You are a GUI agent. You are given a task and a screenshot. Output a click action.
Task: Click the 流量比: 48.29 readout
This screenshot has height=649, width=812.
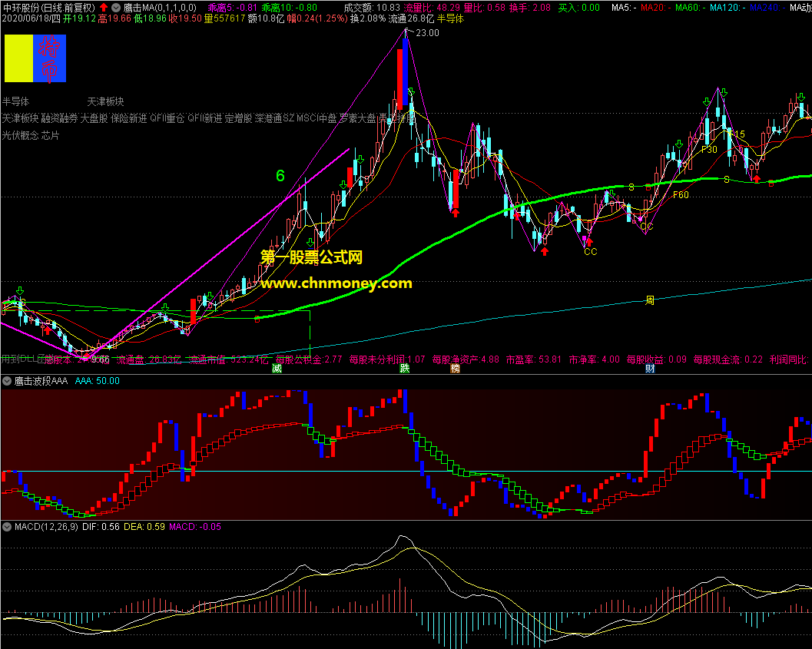[432, 8]
